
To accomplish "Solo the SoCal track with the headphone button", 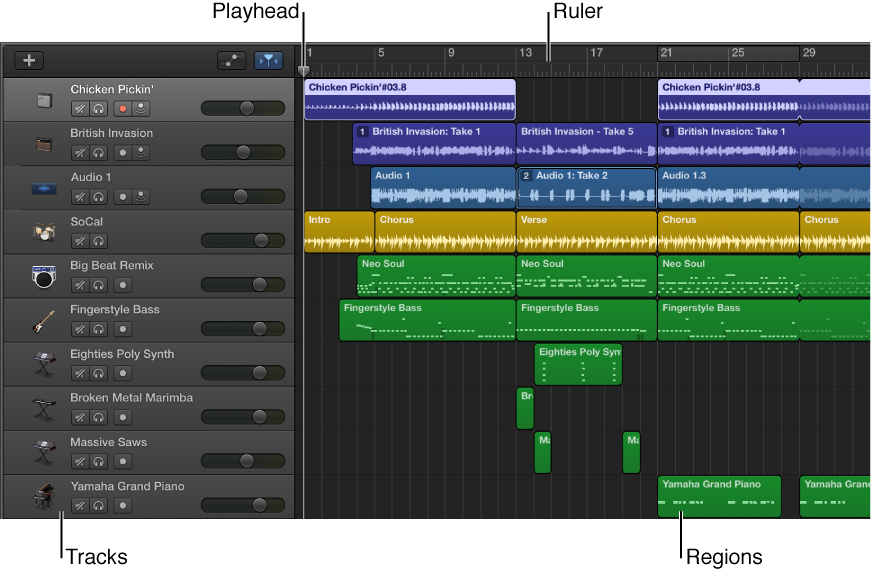I will pos(97,240).
